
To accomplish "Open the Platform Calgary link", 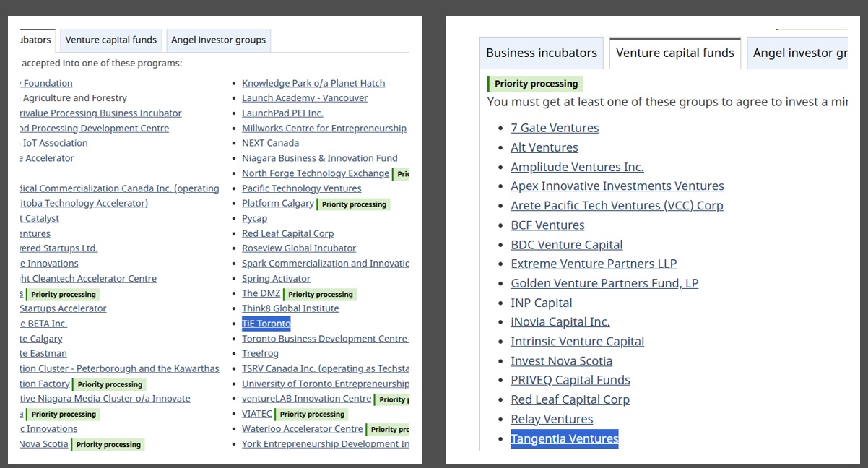I will (277, 204).
